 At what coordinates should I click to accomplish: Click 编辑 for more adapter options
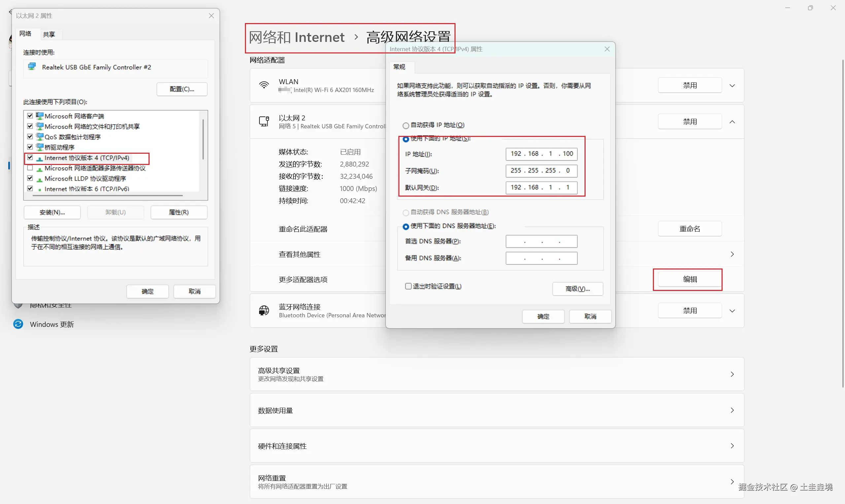[690, 279]
